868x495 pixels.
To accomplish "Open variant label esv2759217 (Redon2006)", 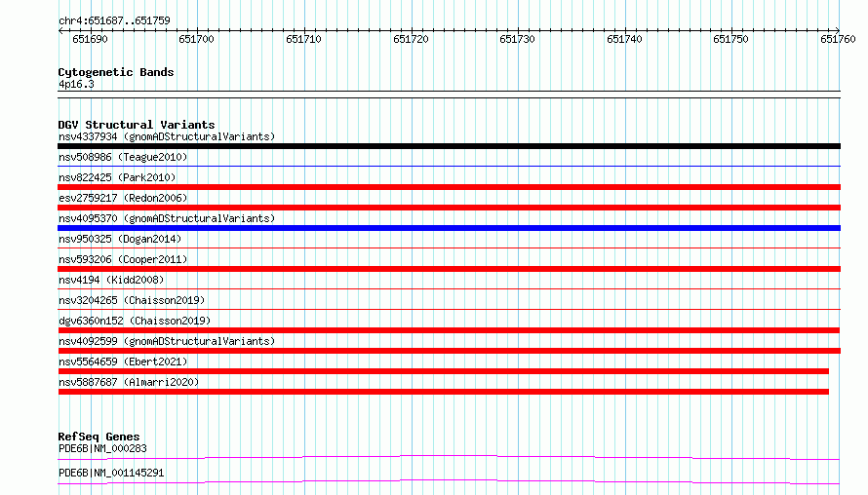I will coord(123,198).
